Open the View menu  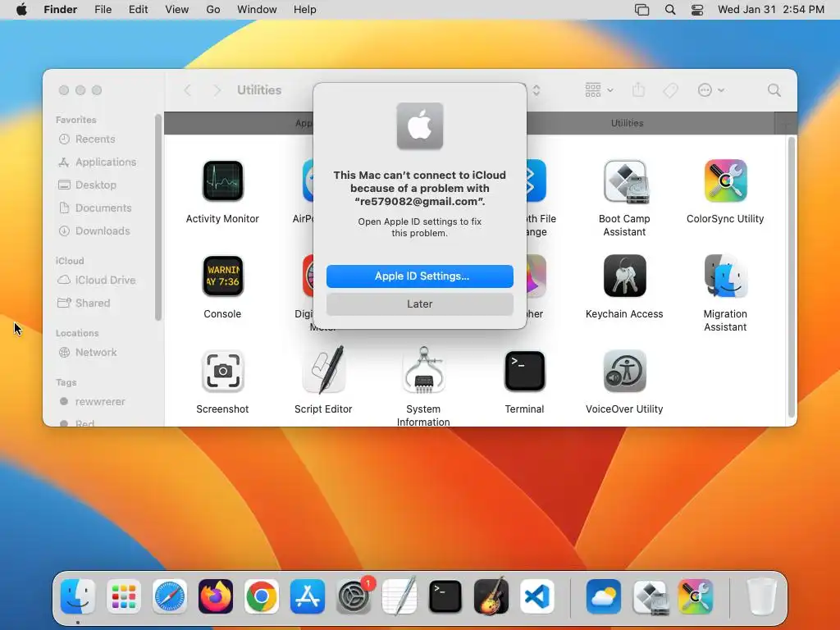177,10
